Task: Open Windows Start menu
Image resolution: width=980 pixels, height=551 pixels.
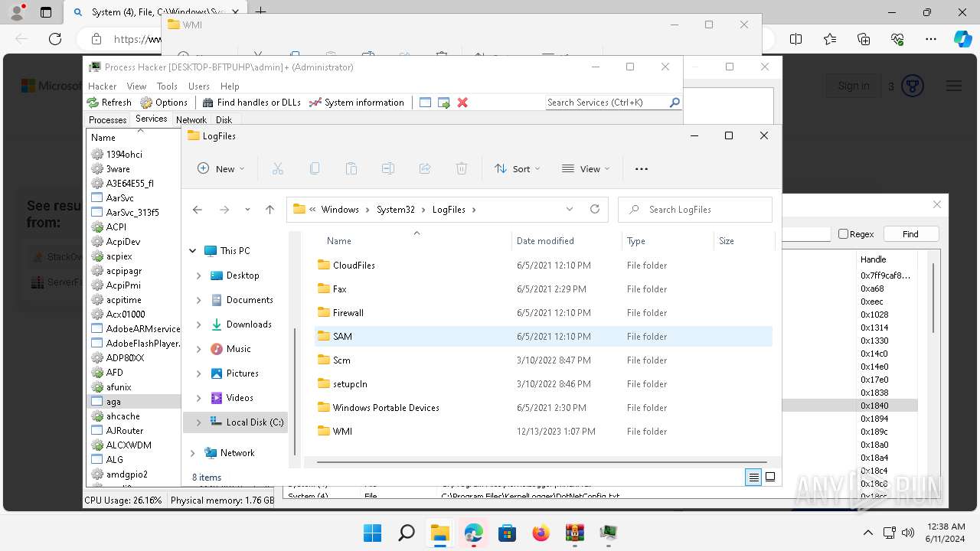Action: click(x=372, y=533)
